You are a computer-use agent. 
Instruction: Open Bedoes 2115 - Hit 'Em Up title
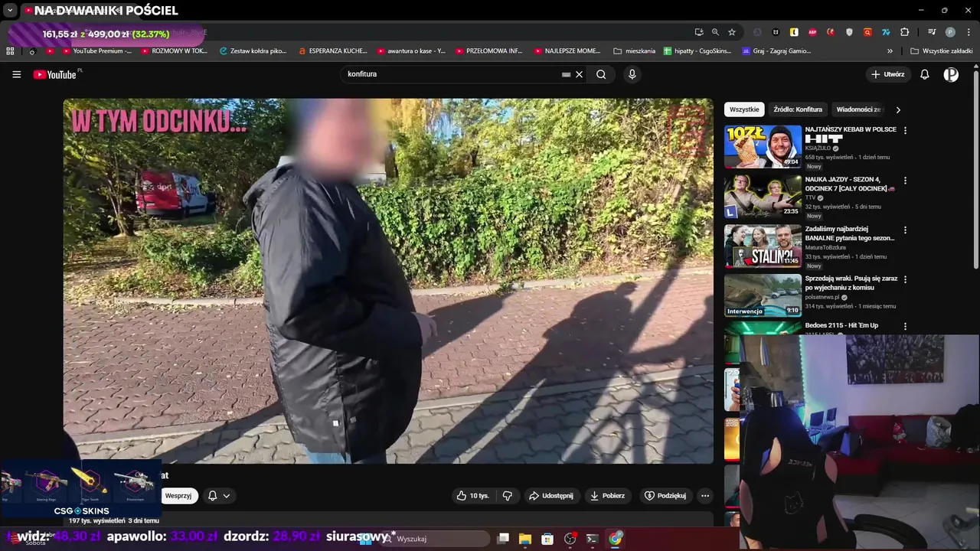coord(841,325)
